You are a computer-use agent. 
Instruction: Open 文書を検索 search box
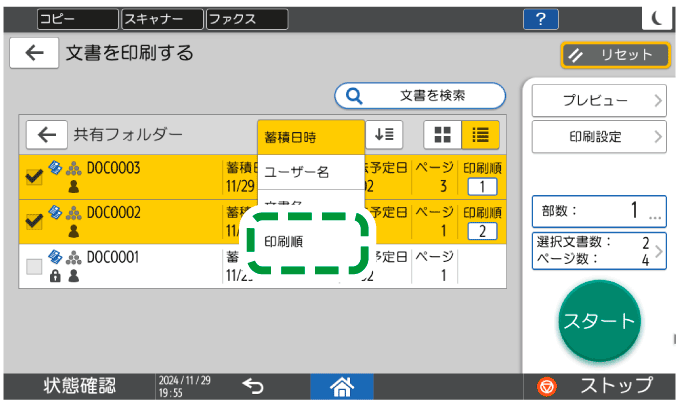click(x=420, y=96)
